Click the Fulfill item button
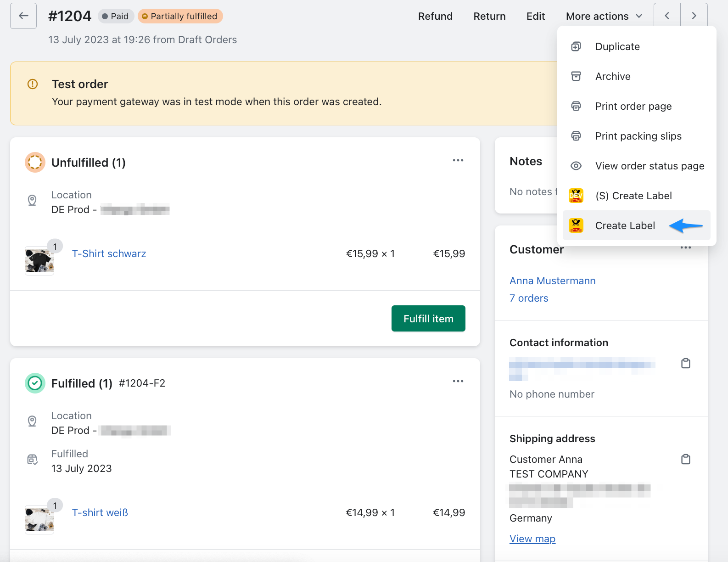The height and width of the screenshot is (562, 728). pos(428,319)
